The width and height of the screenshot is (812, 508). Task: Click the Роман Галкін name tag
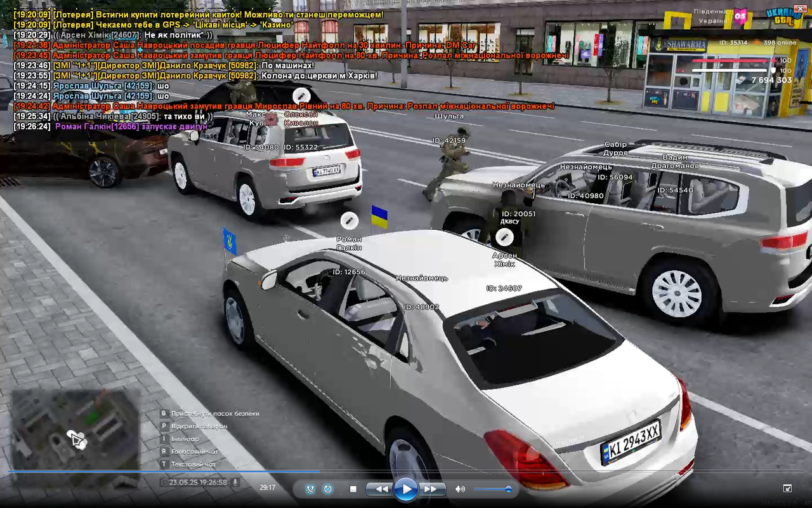[x=349, y=243]
